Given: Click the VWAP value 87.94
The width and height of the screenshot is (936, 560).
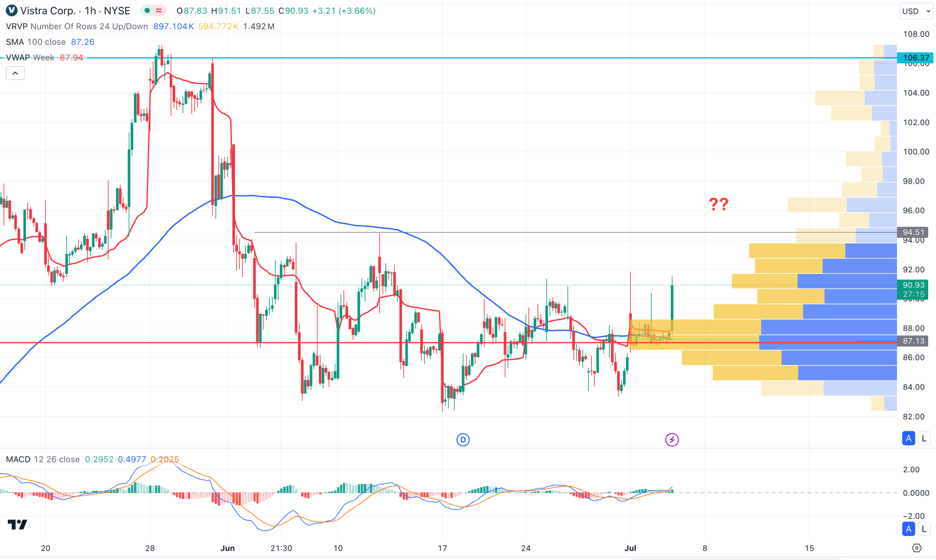Looking at the screenshot, I should [x=72, y=58].
